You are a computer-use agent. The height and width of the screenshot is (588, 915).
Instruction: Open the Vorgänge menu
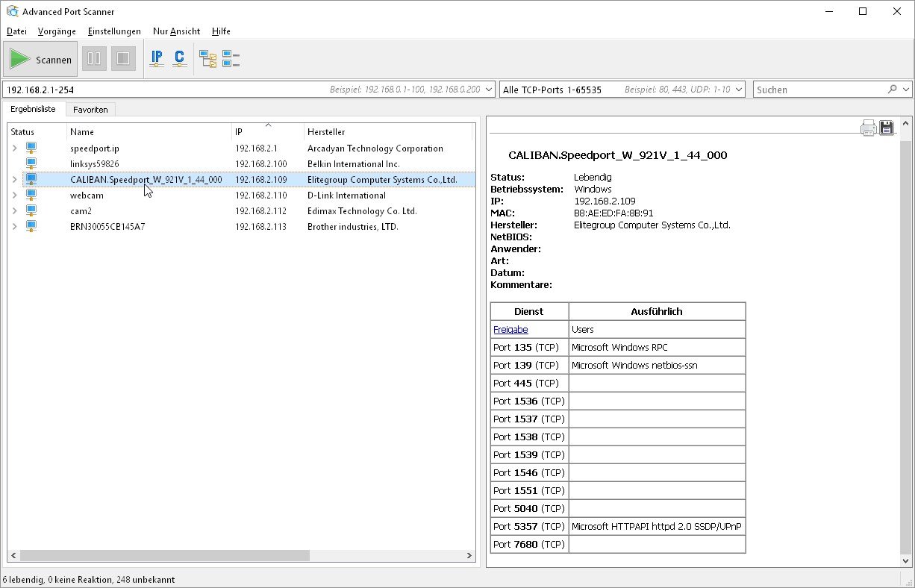click(57, 31)
